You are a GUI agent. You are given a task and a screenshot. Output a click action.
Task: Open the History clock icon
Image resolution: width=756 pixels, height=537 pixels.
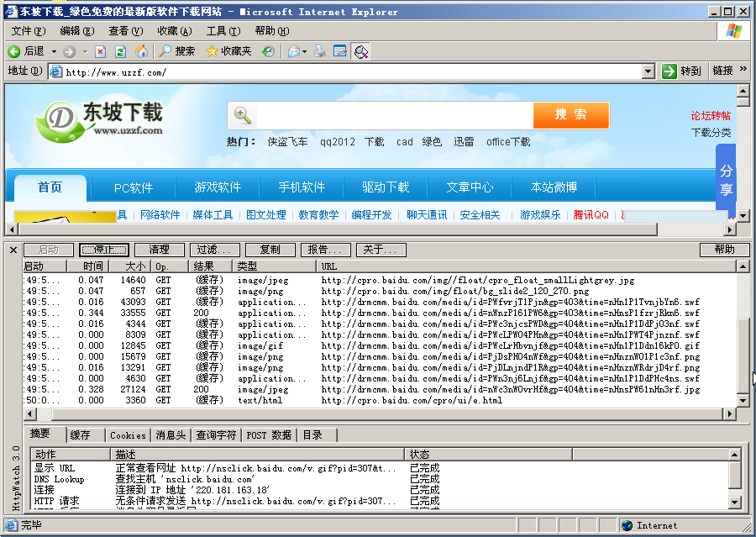(x=269, y=51)
